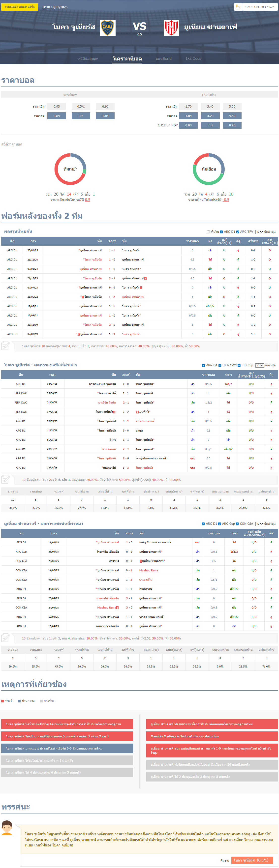This screenshot has height=868, width=279.
Task: Click the red ข่าวดี legend swatch
Action: (3, 701)
